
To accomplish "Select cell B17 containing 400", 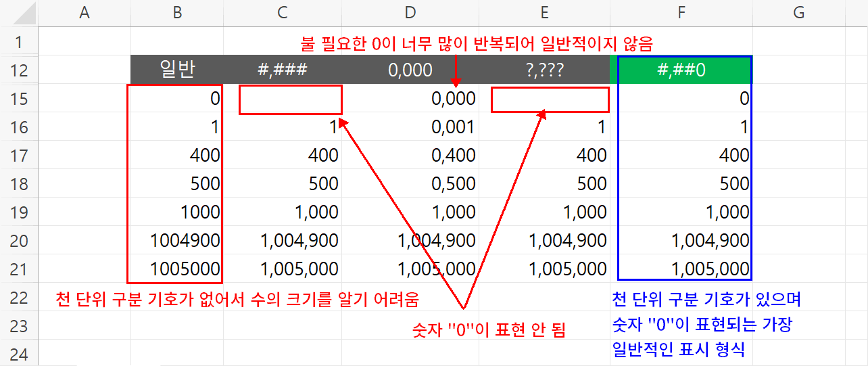I will click(177, 155).
